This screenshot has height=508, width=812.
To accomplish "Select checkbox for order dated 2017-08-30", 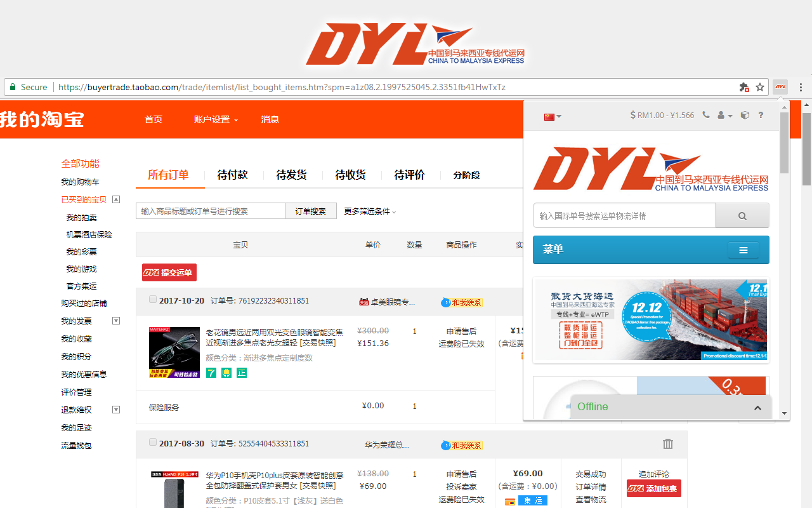I will (153, 443).
